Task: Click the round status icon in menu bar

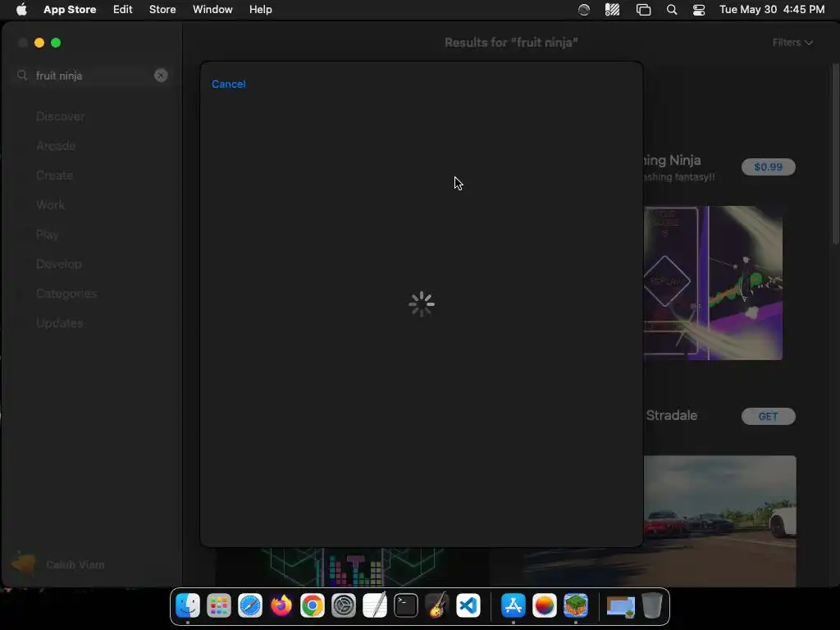Action: 584,10
